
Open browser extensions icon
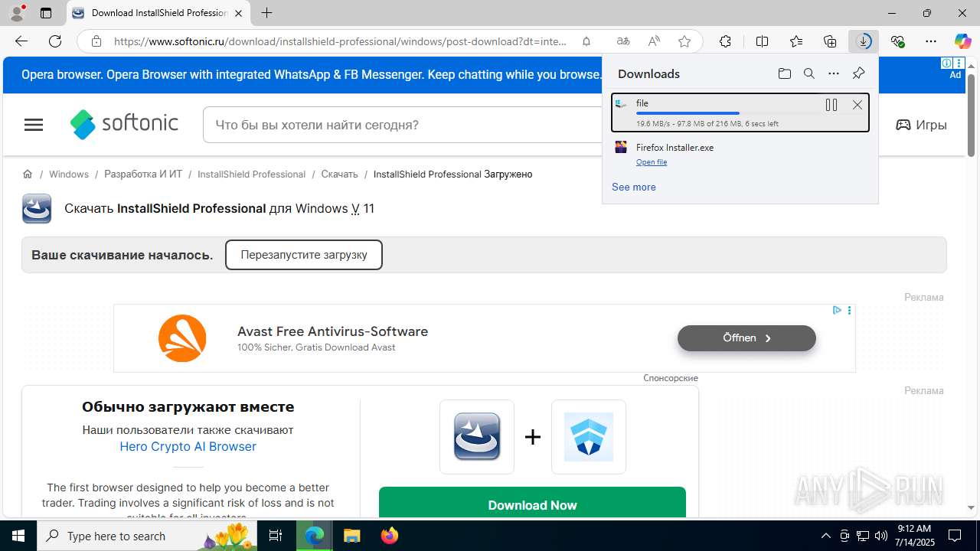tap(725, 41)
